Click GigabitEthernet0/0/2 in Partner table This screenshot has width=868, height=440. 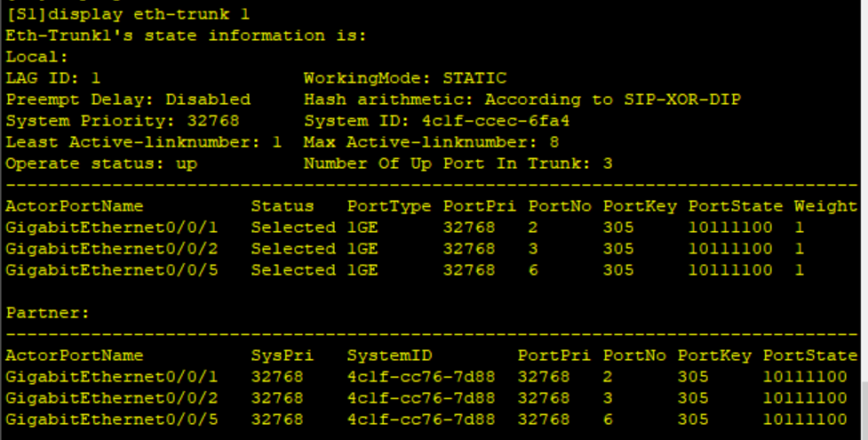pyautogui.click(x=112, y=398)
